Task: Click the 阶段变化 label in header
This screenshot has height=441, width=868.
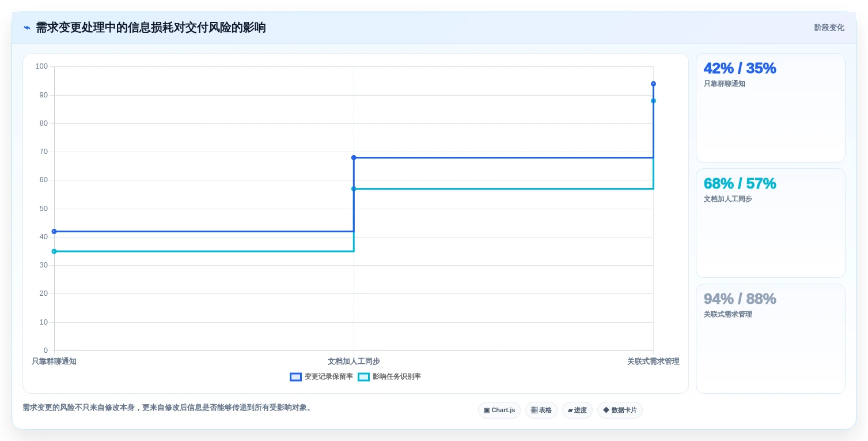Action: click(x=829, y=28)
